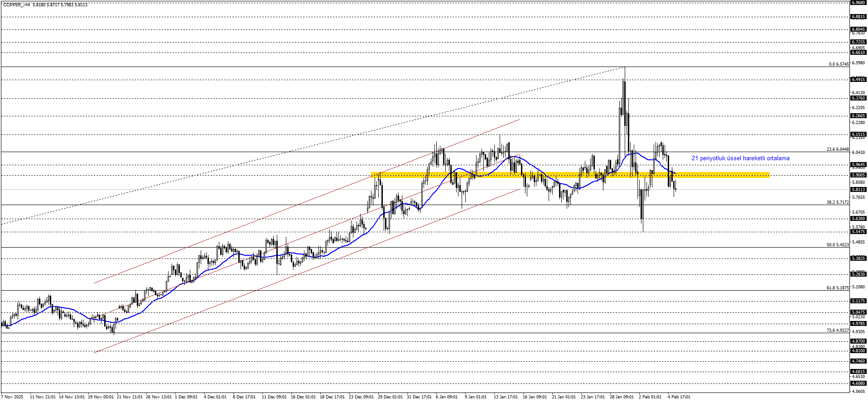Click the 6.1515 price level tag
The height and width of the screenshot is (402, 868).
coord(858,134)
